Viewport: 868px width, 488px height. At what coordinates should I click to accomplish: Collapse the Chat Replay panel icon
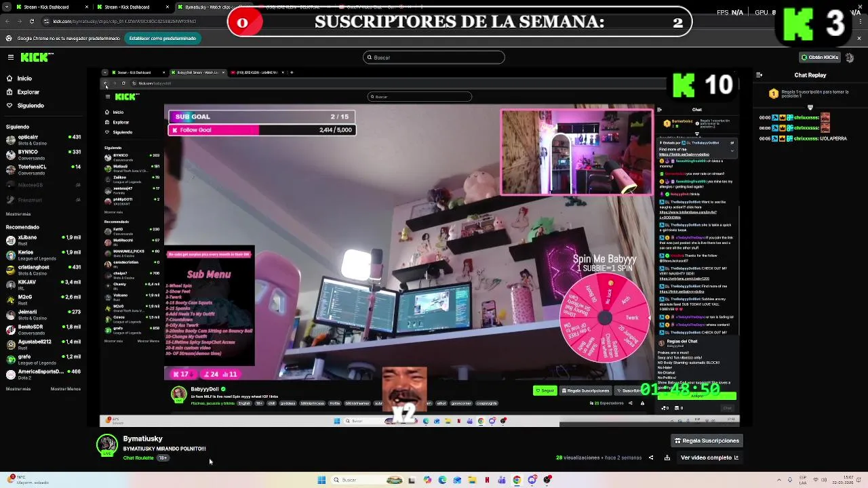[759, 75]
